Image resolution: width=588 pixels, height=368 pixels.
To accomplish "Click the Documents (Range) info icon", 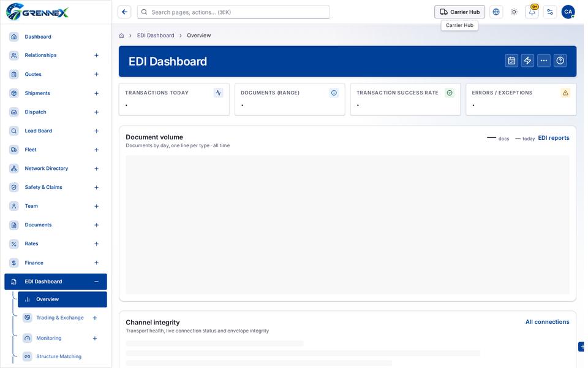I will [x=334, y=93].
